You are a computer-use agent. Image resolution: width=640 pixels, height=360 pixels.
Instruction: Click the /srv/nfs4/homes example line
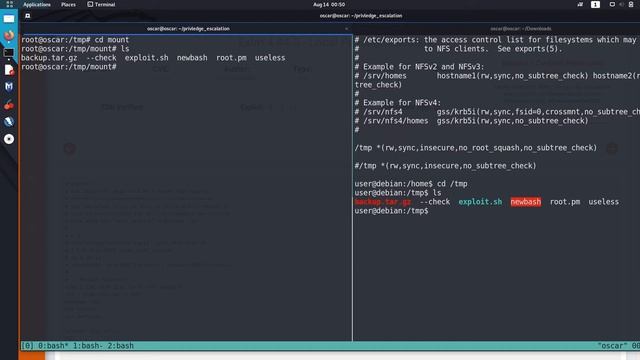(x=471, y=121)
